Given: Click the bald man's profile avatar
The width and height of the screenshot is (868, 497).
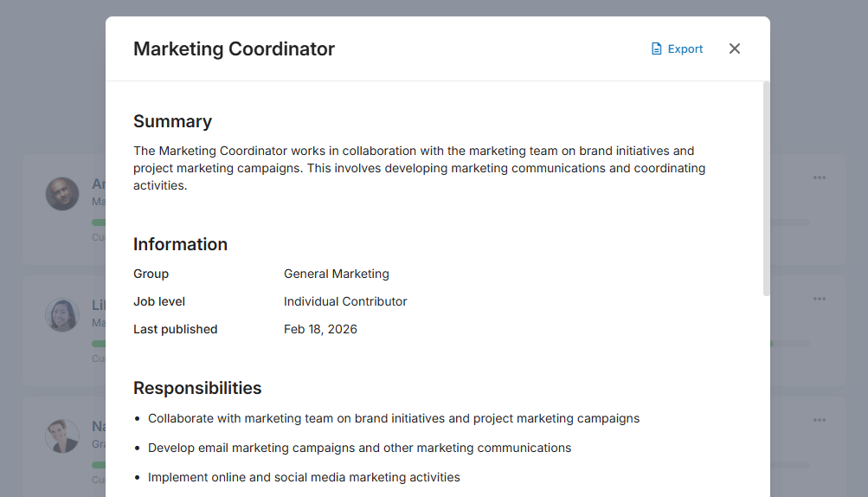Looking at the screenshot, I should tap(62, 194).
